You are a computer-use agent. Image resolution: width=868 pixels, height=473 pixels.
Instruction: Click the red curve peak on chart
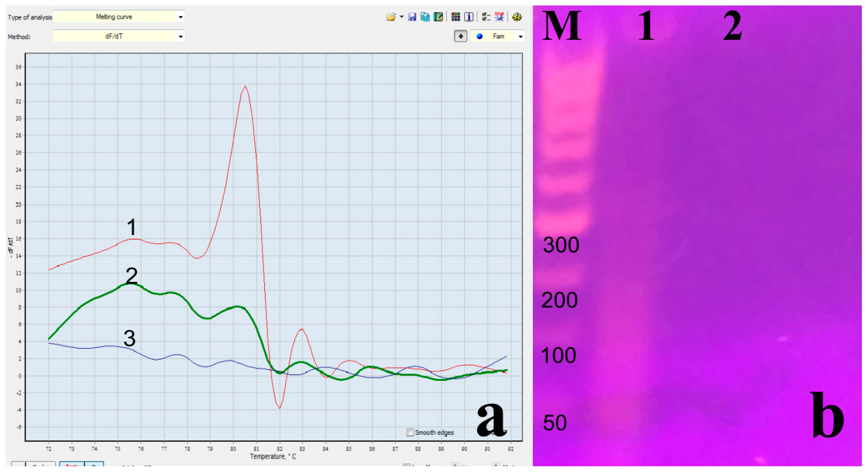click(x=245, y=87)
